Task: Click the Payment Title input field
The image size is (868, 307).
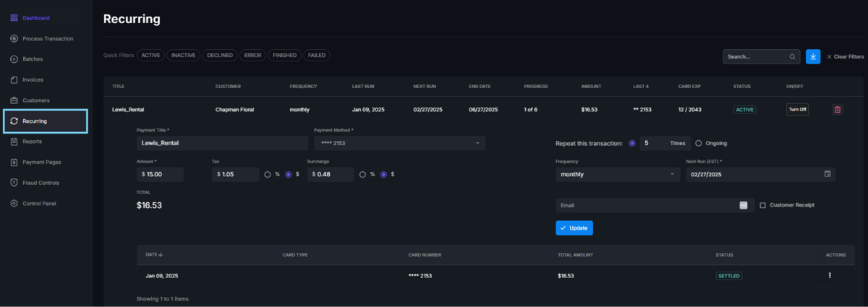Action: click(222, 143)
